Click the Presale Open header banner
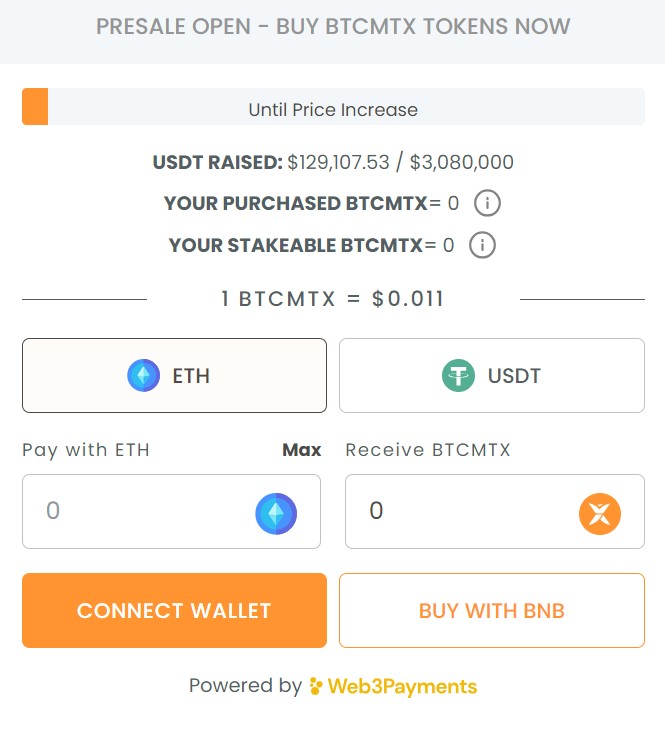 332,32
